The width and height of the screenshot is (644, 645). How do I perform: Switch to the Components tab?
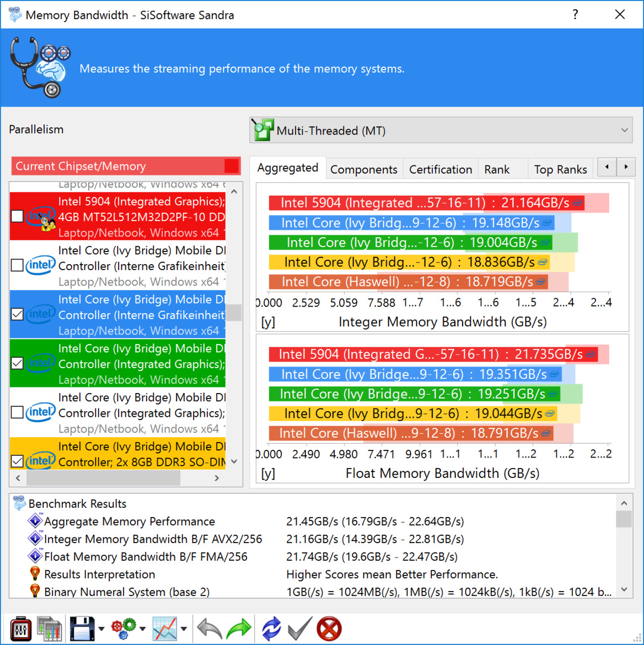coord(364,169)
